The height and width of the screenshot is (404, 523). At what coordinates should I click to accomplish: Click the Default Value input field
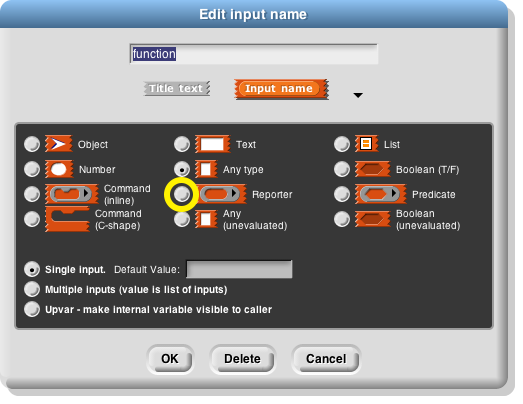[239, 269]
